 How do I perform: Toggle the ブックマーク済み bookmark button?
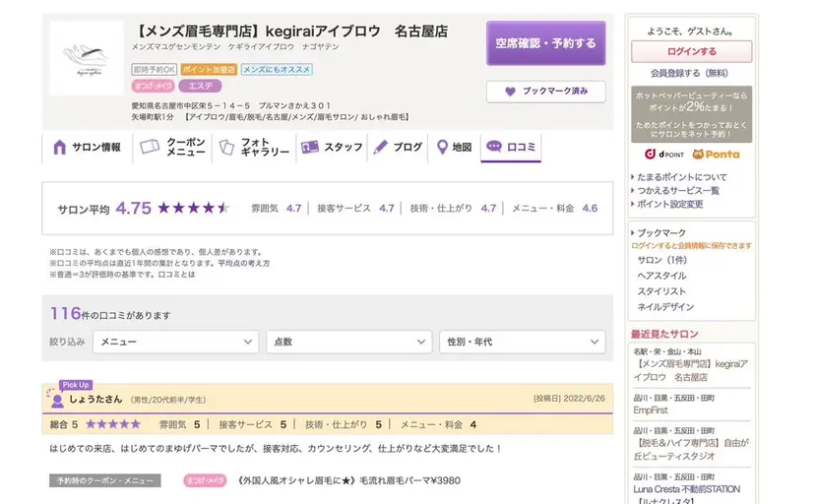click(x=545, y=92)
